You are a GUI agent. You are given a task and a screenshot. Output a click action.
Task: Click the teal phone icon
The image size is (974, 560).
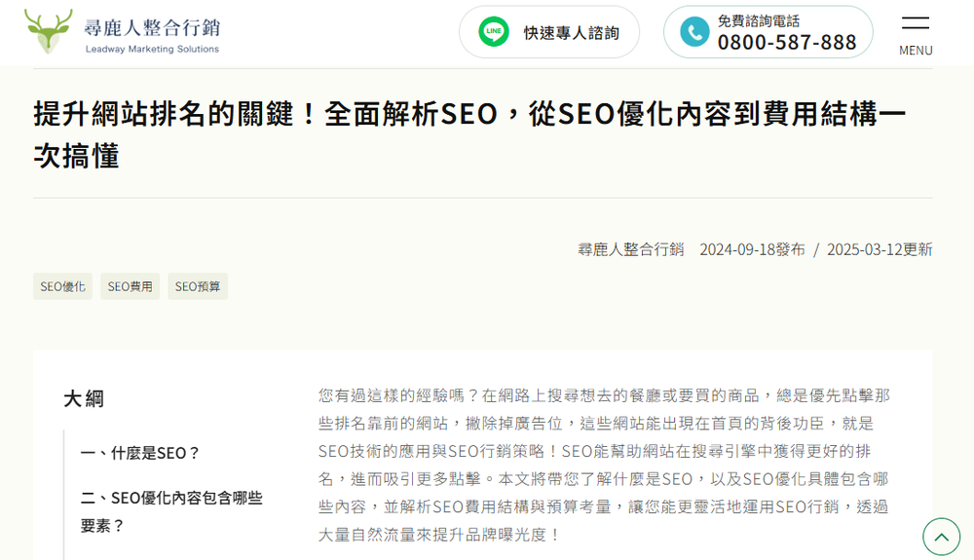tap(694, 32)
